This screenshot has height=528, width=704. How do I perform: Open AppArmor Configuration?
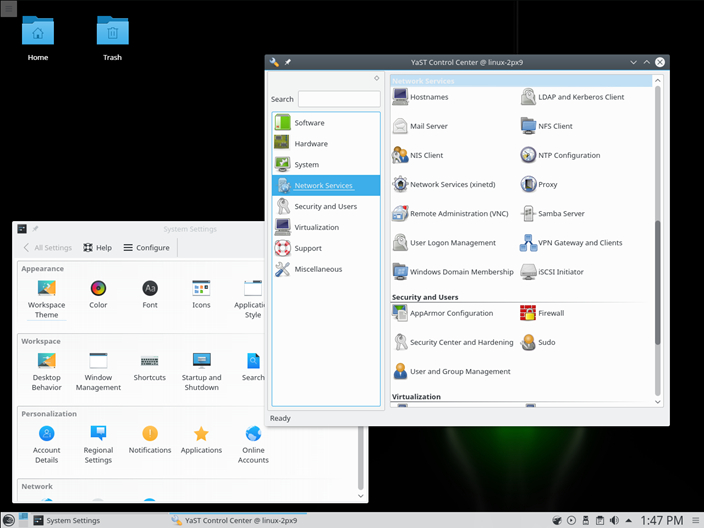pyautogui.click(x=442, y=313)
